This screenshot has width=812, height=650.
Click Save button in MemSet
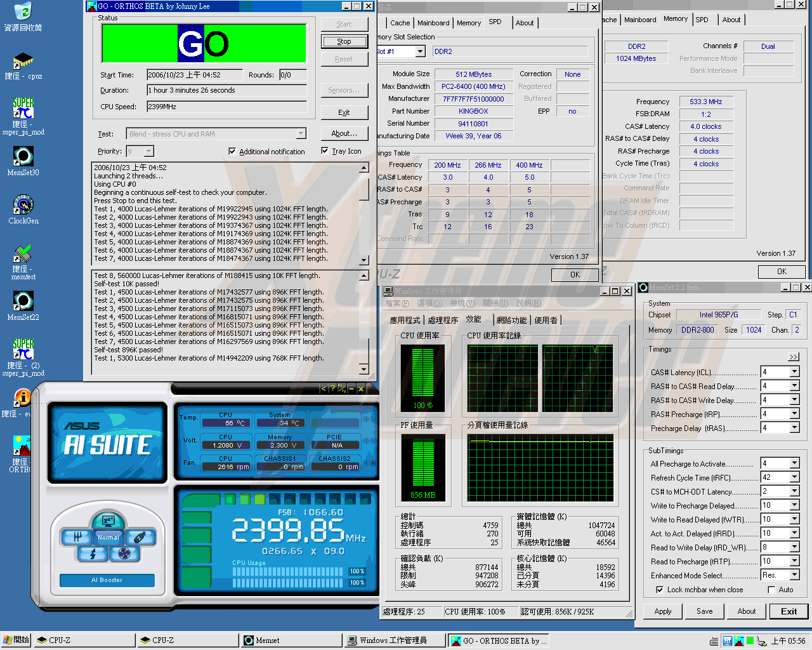(x=705, y=611)
